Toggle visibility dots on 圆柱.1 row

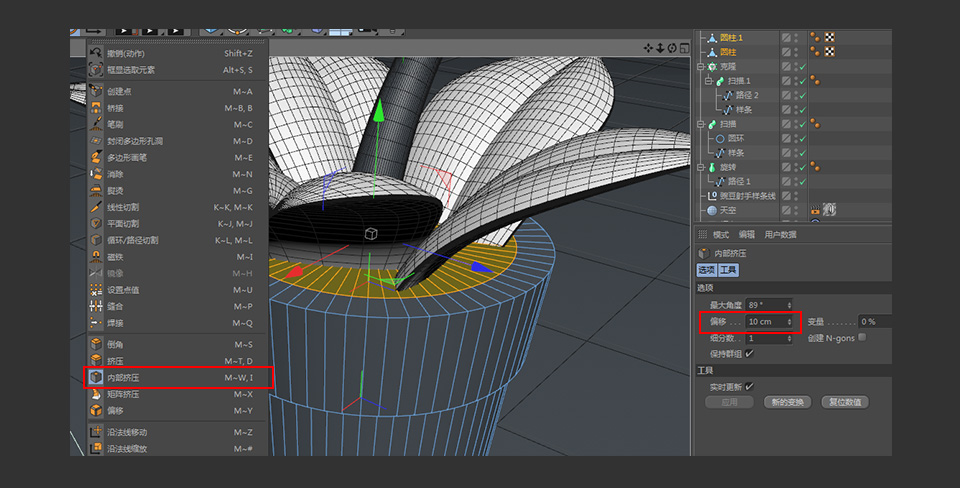coord(797,37)
